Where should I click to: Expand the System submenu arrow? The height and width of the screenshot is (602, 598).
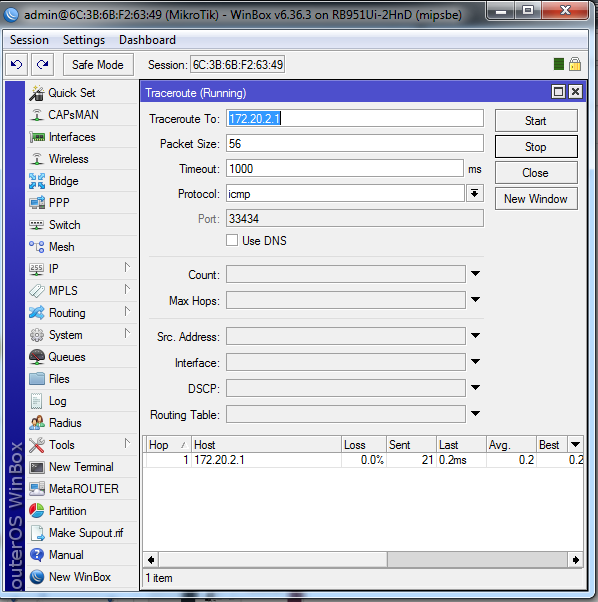[x=127, y=333]
